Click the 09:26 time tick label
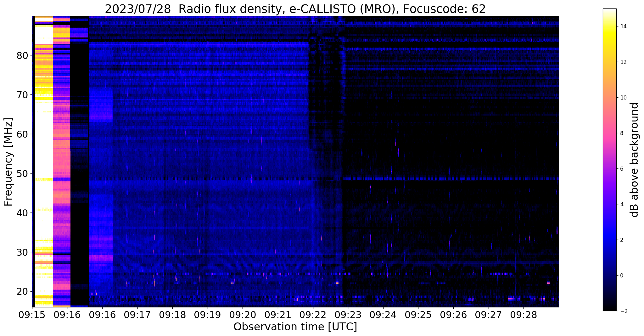The width and height of the screenshot is (644, 336). click(453, 315)
